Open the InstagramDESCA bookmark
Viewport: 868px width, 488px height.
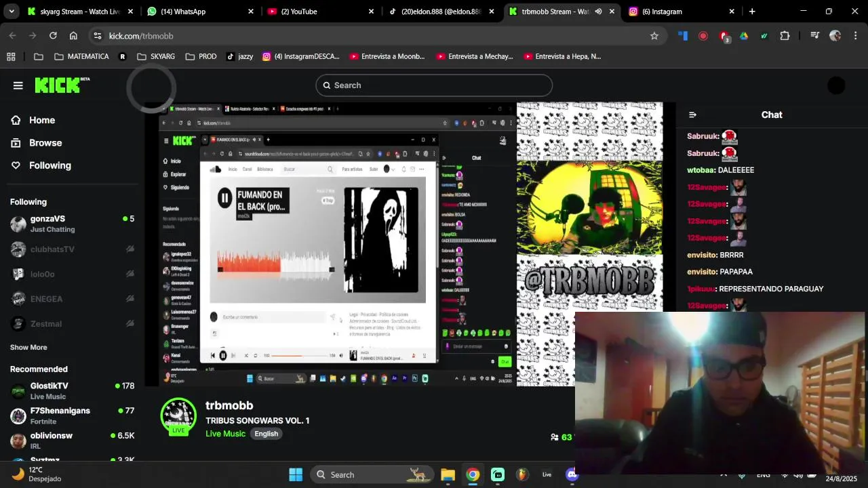pyautogui.click(x=301, y=57)
